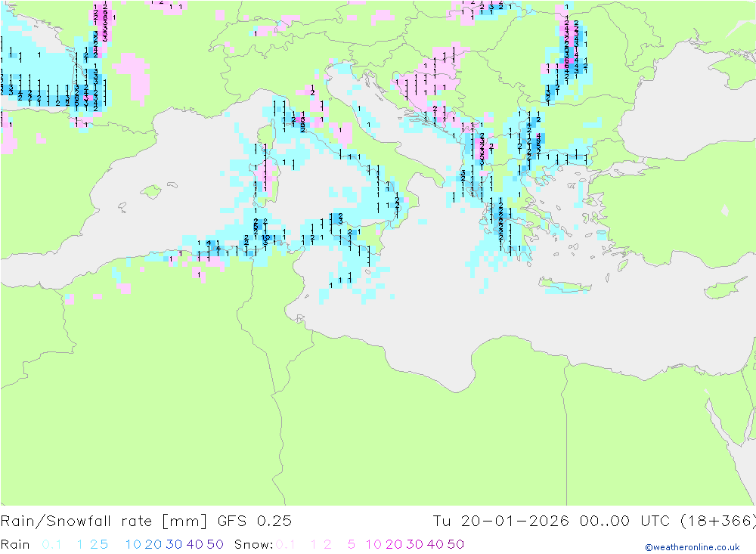756x554 pixels.
Task: Click the rainfall value '10' on the map
Action: pos(265,237)
